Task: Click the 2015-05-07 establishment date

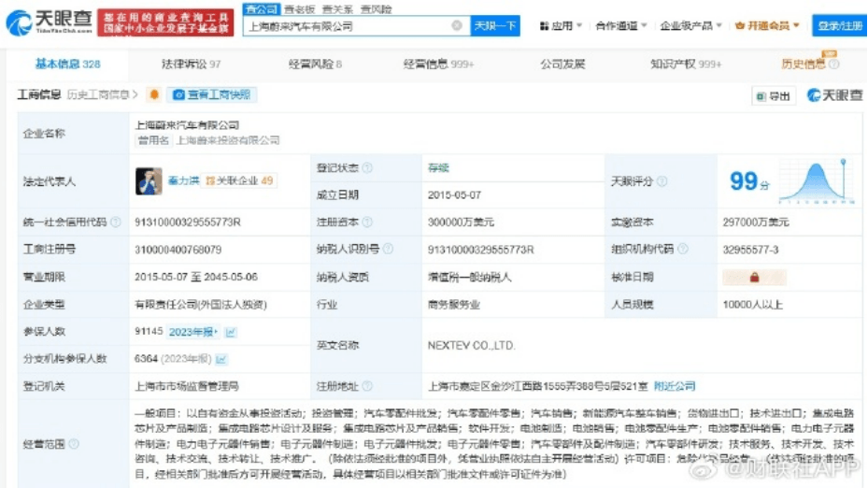Action: point(454,195)
